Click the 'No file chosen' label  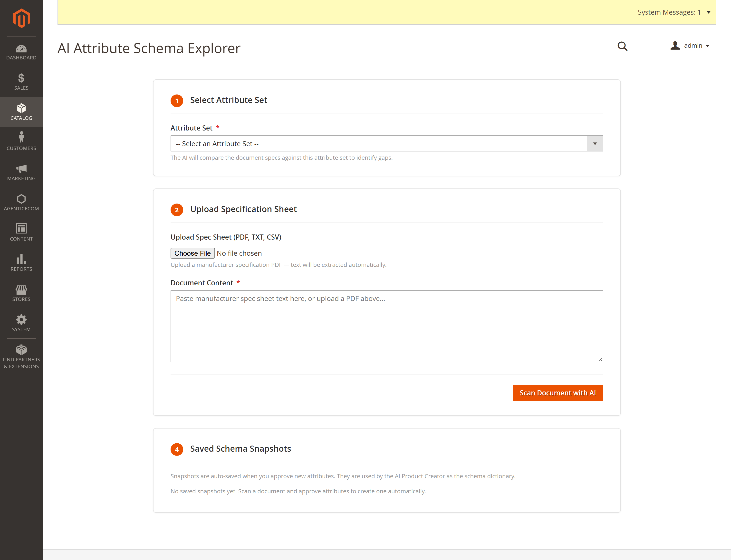coord(239,253)
